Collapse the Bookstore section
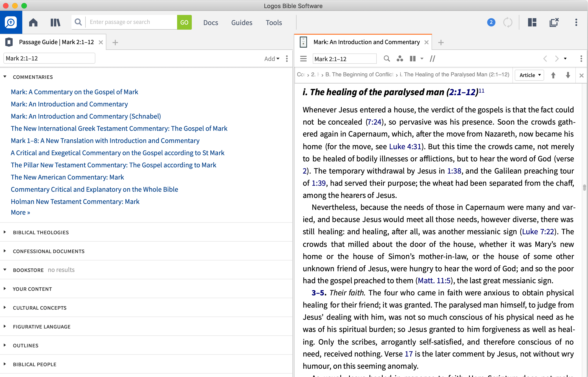This screenshot has height=377, width=588. coord(5,269)
